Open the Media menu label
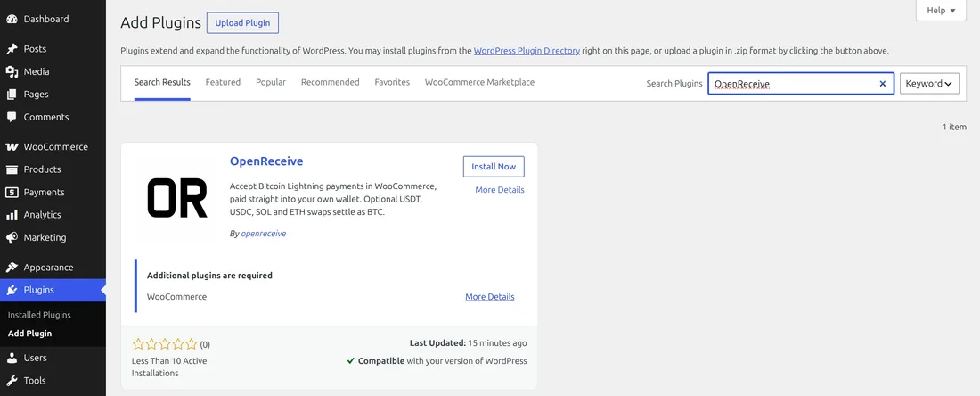The height and width of the screenshot is (396, 980). tap(37, 71)
